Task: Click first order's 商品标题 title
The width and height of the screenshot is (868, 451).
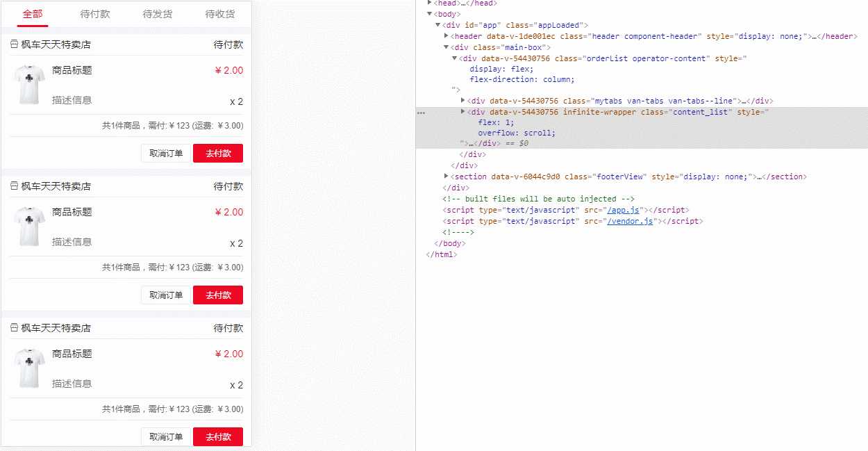Action: pos(72,70)
